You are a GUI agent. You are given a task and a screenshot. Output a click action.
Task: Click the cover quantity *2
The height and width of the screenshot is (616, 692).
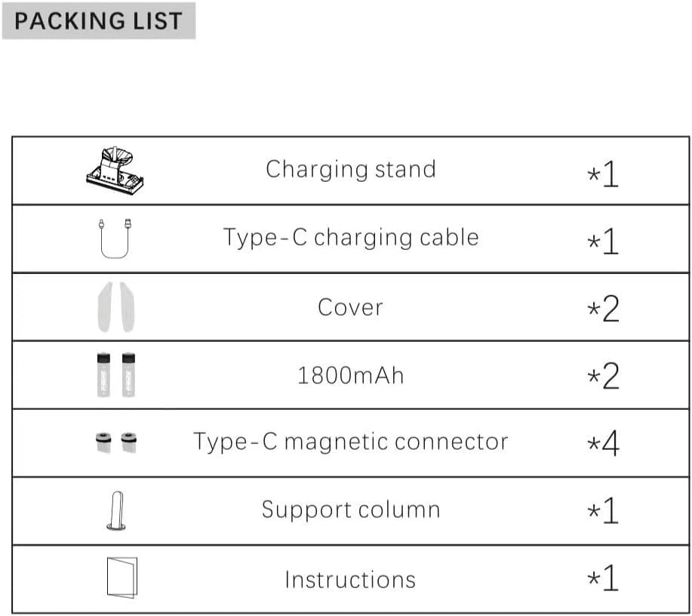603,310
